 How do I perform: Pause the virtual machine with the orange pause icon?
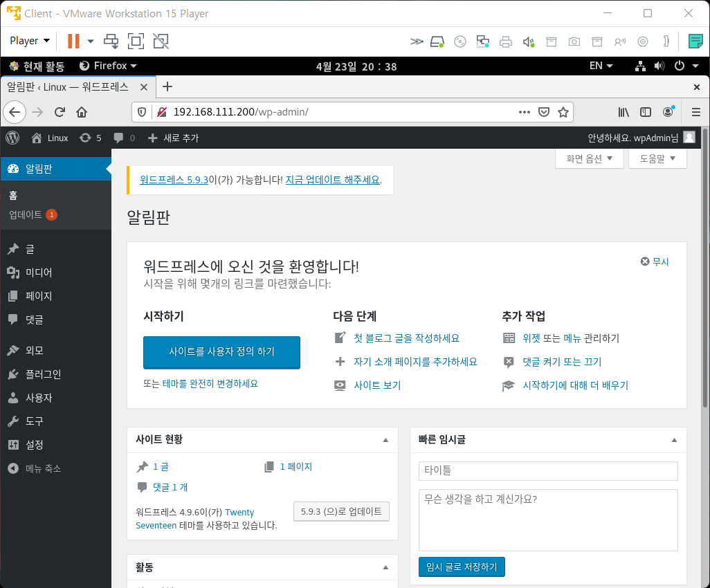73,42
